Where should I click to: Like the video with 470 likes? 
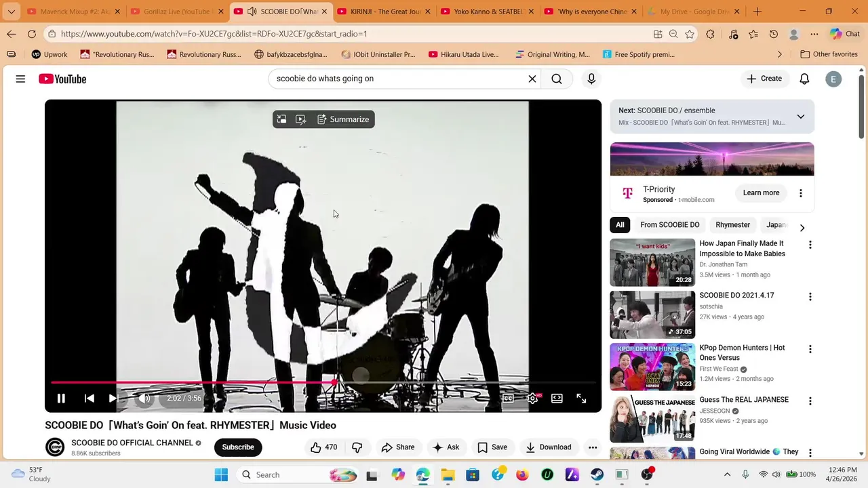click(x=324, y=447)
